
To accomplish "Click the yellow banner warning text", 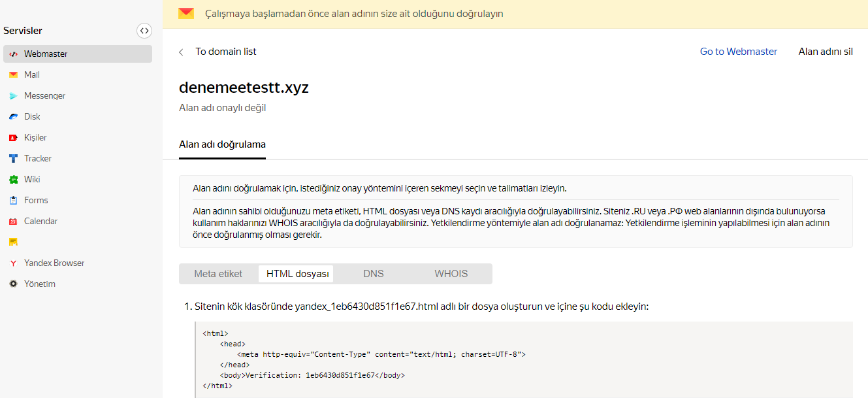I will (354, 14).
